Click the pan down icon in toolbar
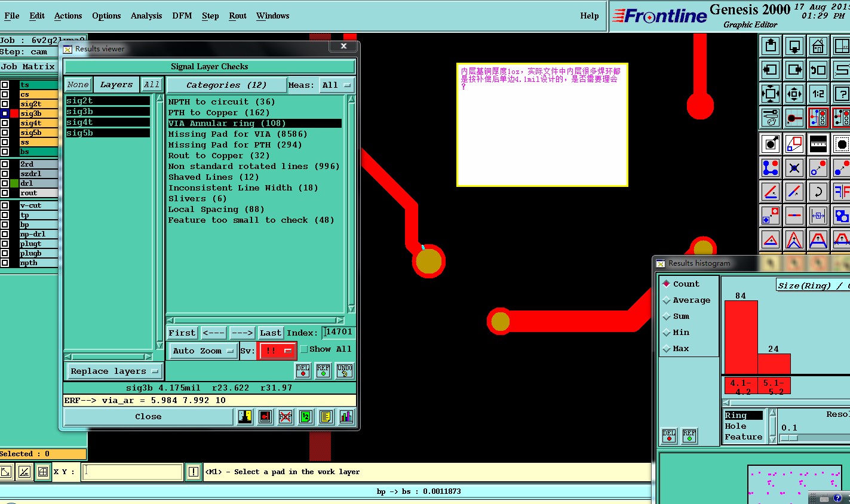850x504 pixels. coord(794,46)
